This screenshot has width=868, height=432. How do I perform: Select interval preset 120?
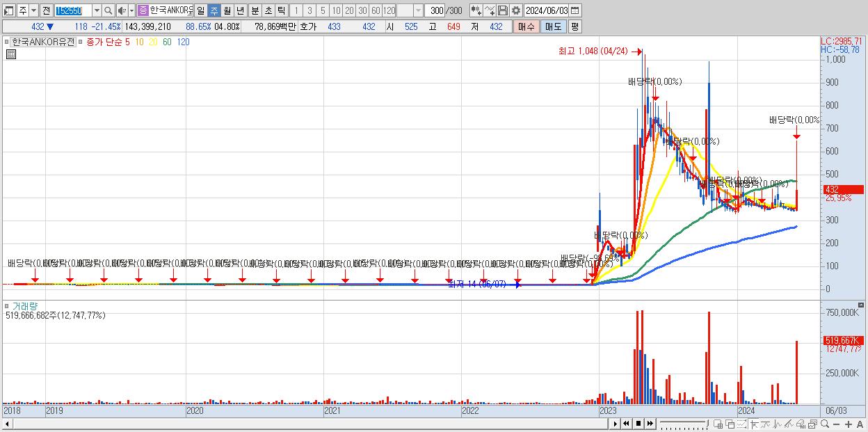click(389, 10)
